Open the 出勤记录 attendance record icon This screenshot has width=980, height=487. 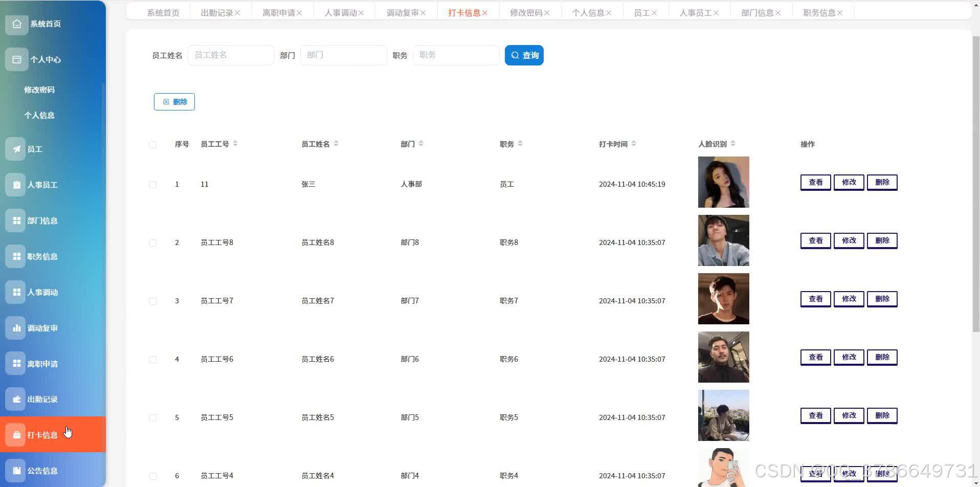16,399
